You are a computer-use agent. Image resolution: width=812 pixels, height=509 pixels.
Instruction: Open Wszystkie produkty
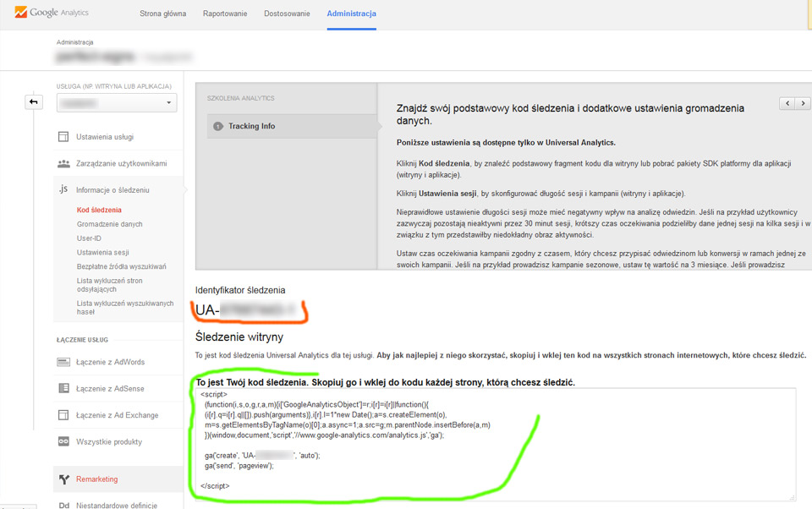(x=109, y=441)
